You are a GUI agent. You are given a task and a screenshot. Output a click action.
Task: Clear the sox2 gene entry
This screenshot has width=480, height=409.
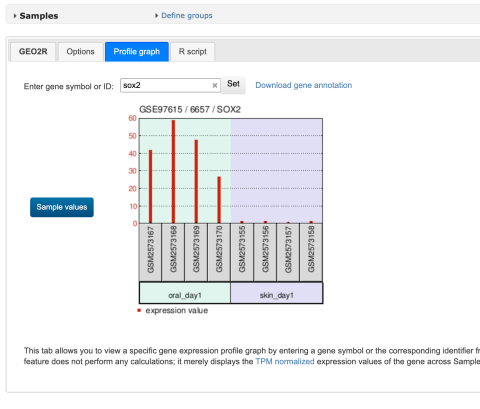(x=215, y=86)
